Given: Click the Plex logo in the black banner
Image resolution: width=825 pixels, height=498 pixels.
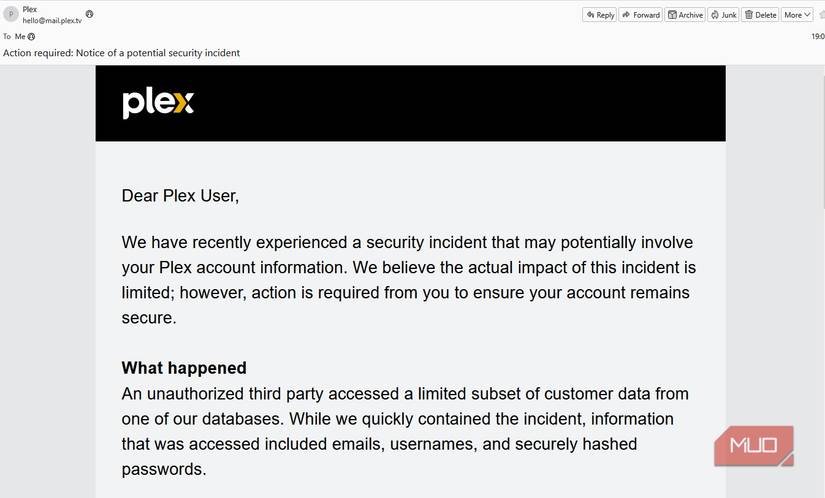Looking at the screenshot, I should (158, 104).
